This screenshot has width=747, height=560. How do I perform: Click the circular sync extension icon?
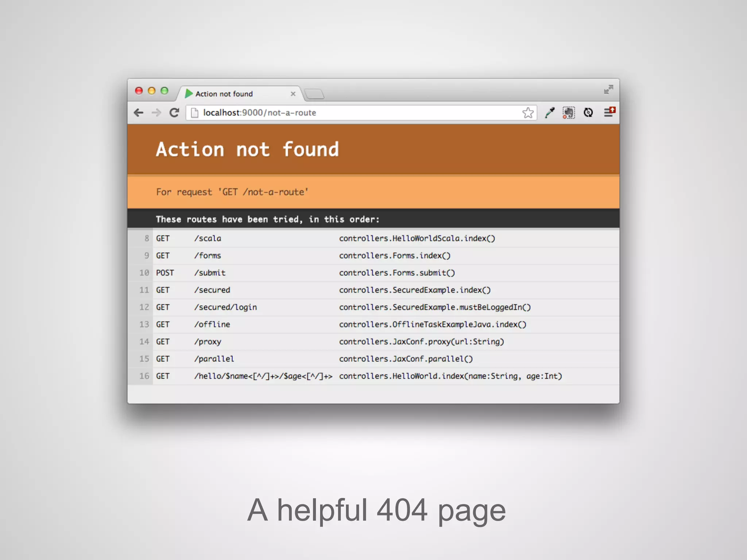pyautogui.click(x=588, y=113)
